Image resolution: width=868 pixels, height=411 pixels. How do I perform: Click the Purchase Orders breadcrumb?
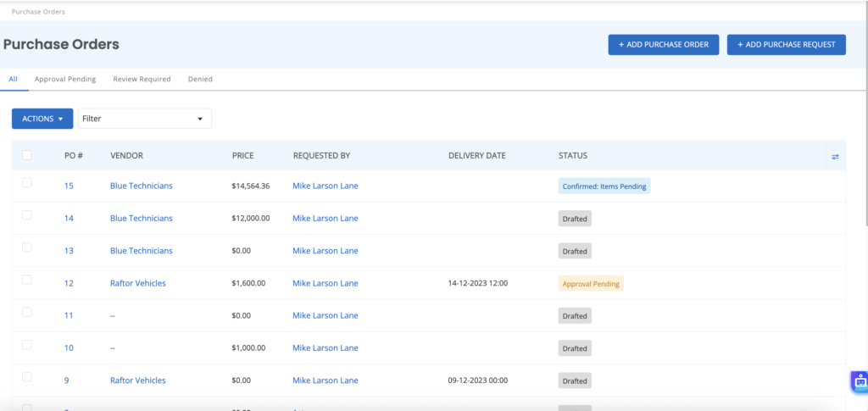38,13
